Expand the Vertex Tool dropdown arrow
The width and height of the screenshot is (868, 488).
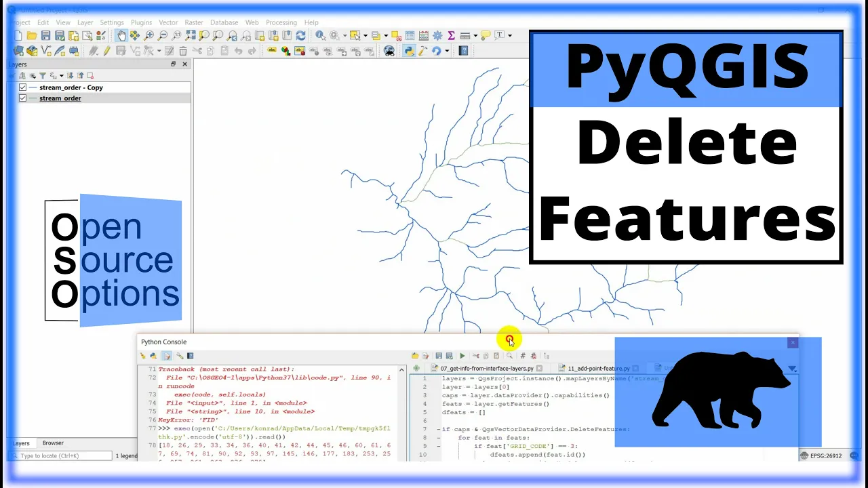pyautogui.click(x=159, y=51)
